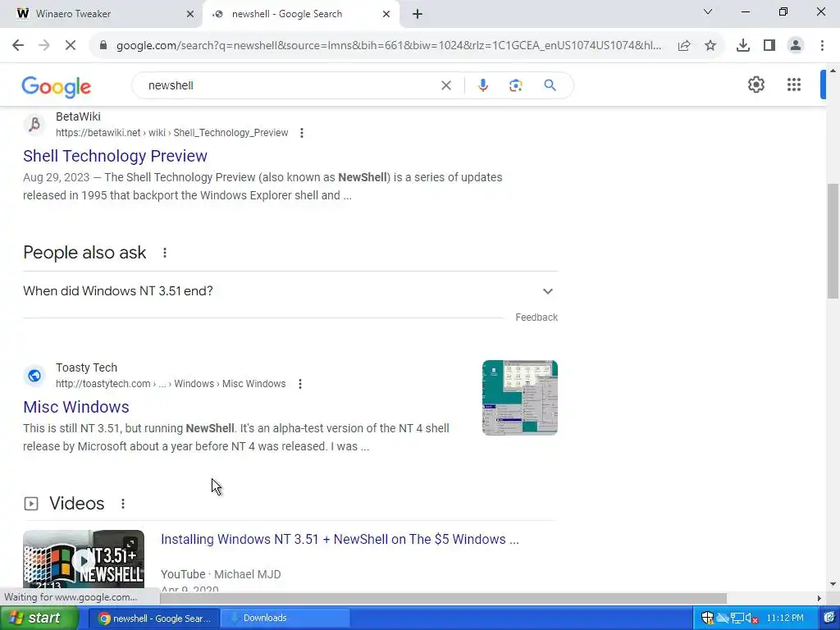This screenshot has width=840, height=630.
Task: Click the Toasty Tech globe favicon
Action: point(34,376)
